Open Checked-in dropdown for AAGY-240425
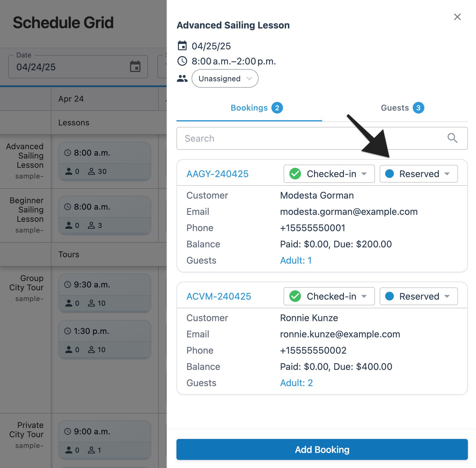Screen dimensions: 476x468 (x=329, y=174)
